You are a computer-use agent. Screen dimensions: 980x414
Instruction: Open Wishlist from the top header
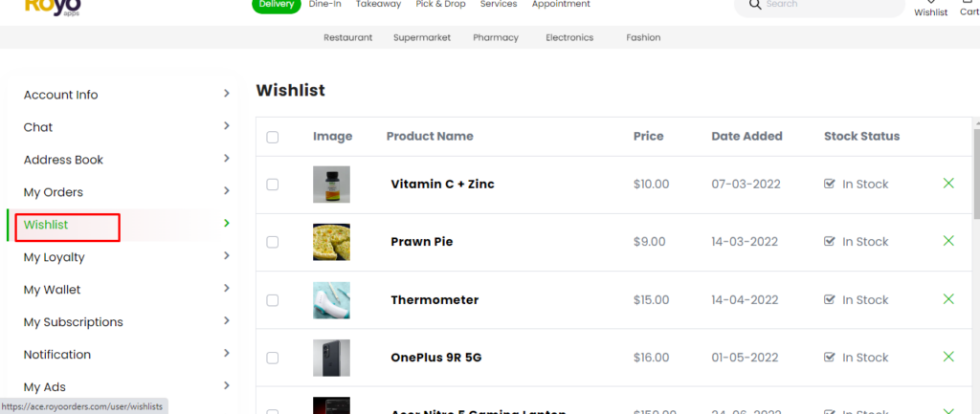tap(930, 10)
